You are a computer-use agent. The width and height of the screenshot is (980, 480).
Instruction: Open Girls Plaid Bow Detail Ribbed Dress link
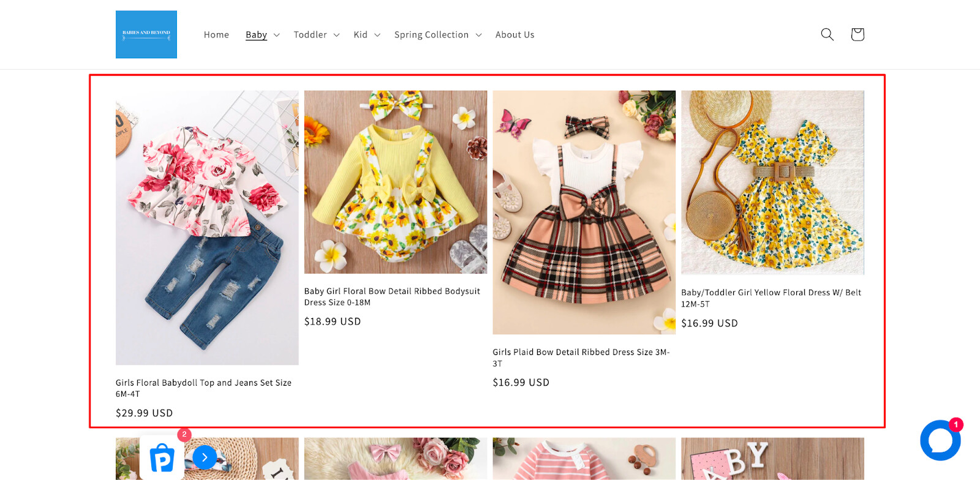(x=581, y=358)
